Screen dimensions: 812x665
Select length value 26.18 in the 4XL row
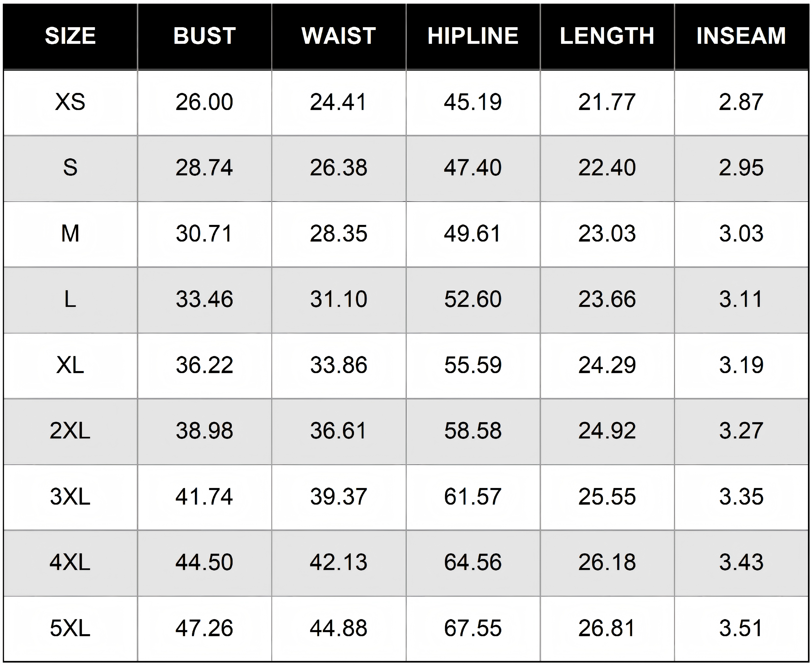point(607,562)
